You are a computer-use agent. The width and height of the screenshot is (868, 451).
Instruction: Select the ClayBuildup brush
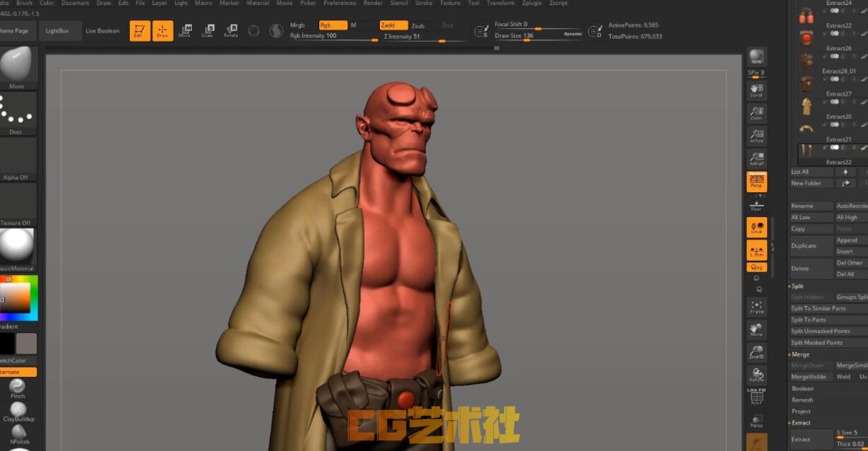pos(18,411)
